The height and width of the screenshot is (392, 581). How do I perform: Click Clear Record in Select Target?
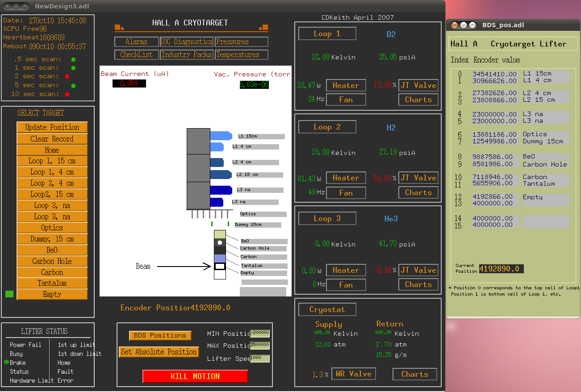pos(52,139)
